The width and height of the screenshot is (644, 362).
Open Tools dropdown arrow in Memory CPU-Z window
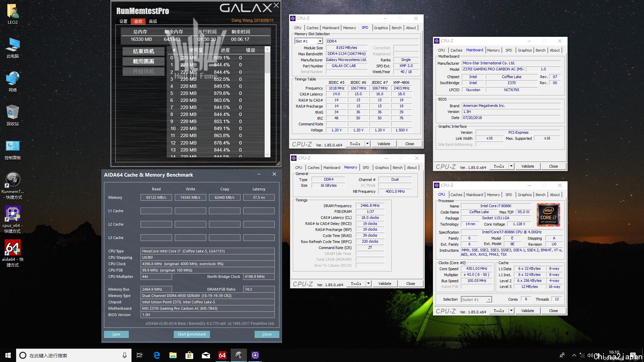point(369,284)
